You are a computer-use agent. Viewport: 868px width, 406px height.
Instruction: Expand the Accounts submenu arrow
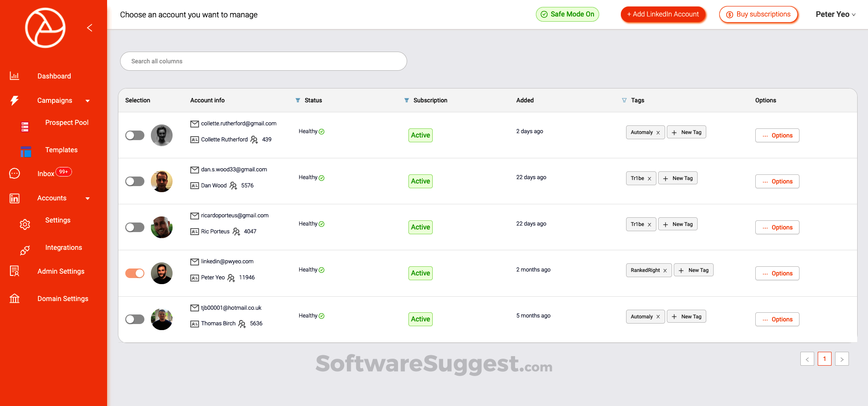88,199
